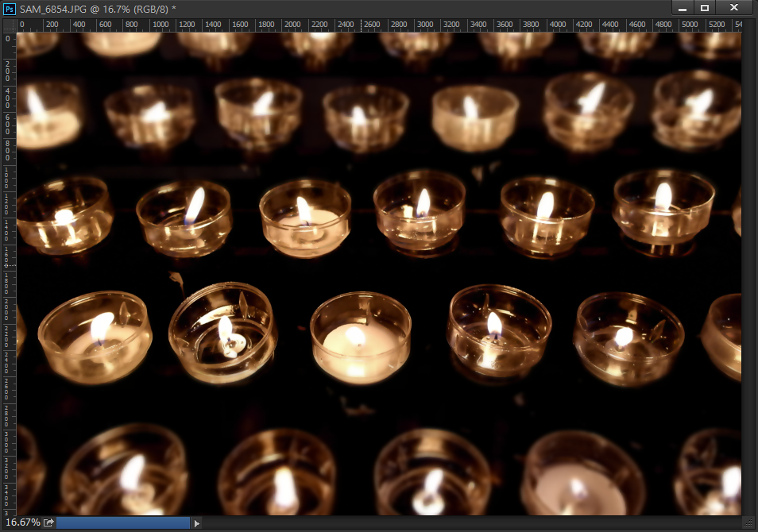Minimize the SAM_6854.JPG document window
Viewport: 758px width, 532px height.
[683, 8]
